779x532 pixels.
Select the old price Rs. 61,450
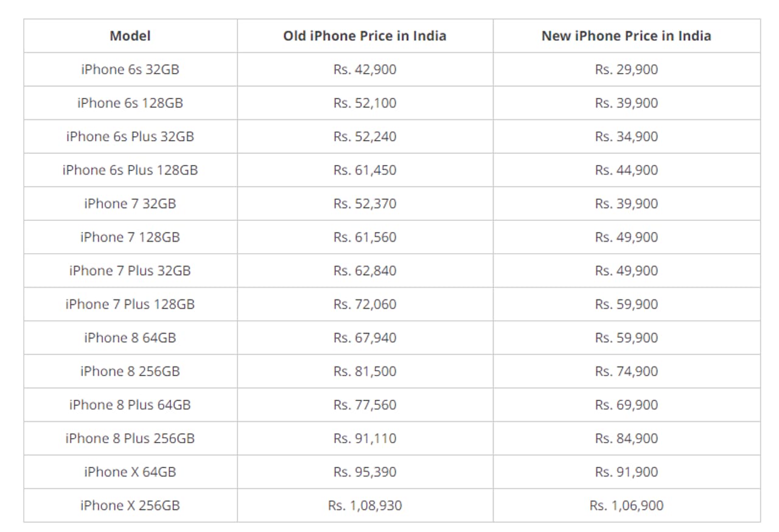(x=365, y=170)
